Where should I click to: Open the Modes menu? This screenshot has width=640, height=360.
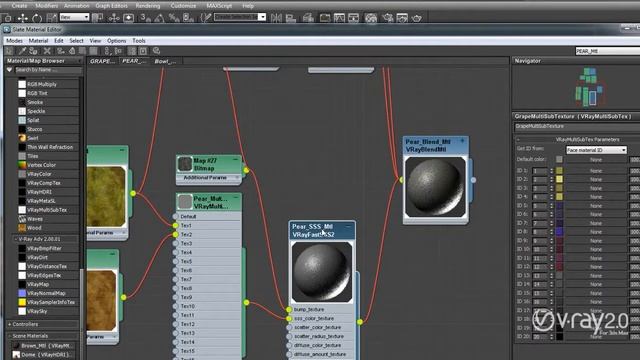tap(14, 41)
